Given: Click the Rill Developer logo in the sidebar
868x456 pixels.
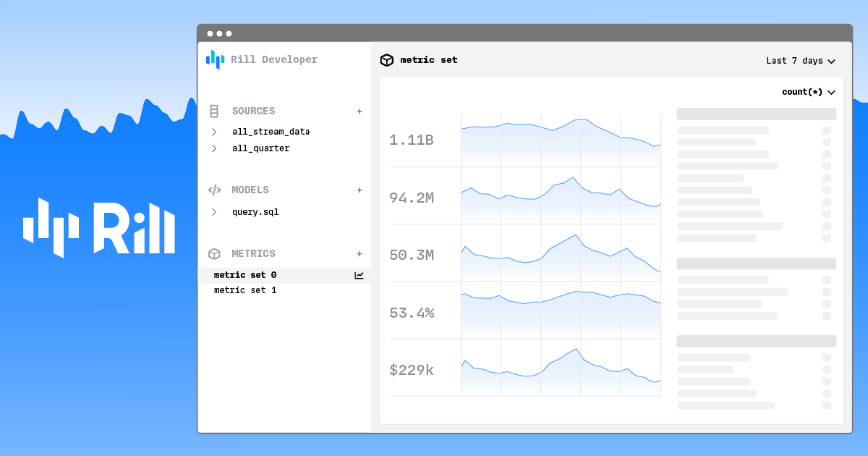Looking at the screenshot, I should 262,59.
